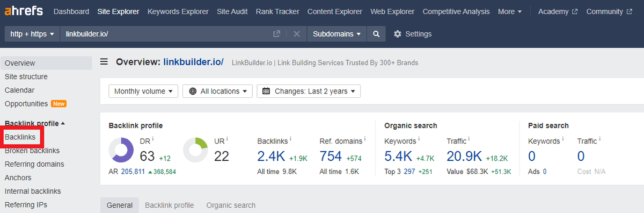This screenshot has height=213, width=644.
Task: Switch to the Backlink profile tab
Action: 169,205
